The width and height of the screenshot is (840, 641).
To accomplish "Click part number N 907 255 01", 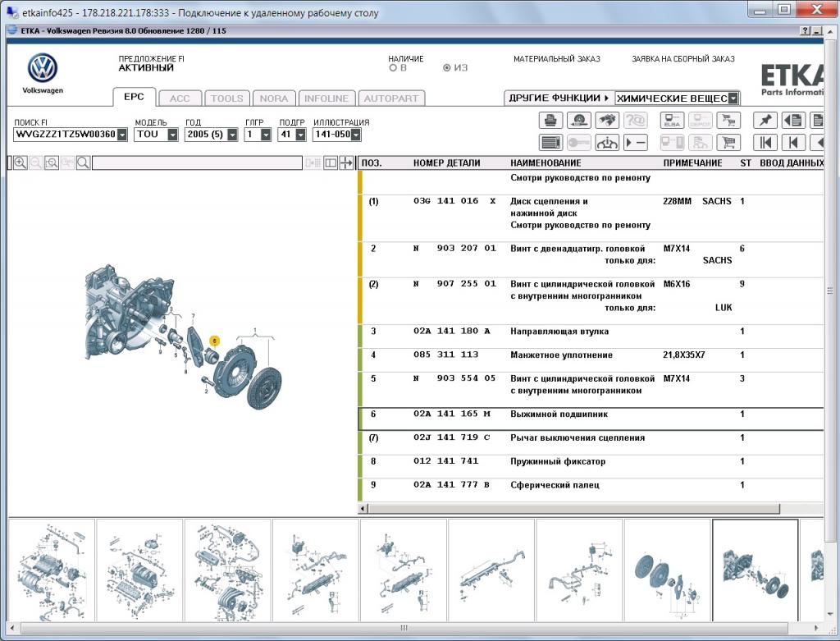I will tap(454, 283).
